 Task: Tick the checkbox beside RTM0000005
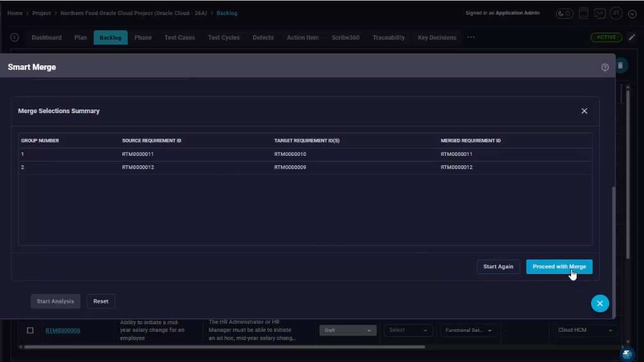click(30, 330)
